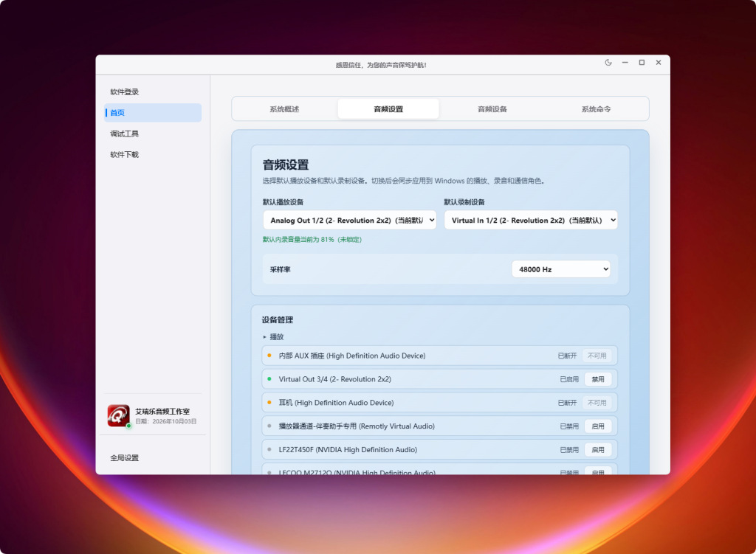
Task: Switch to the 系统命令 tab
Action: (596, 109)
